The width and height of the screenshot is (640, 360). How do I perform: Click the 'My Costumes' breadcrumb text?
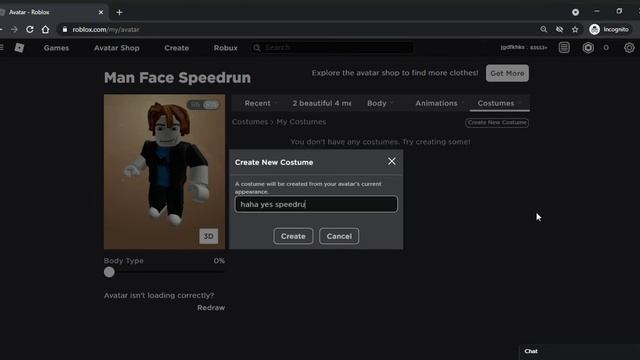[x=301, y=122]
